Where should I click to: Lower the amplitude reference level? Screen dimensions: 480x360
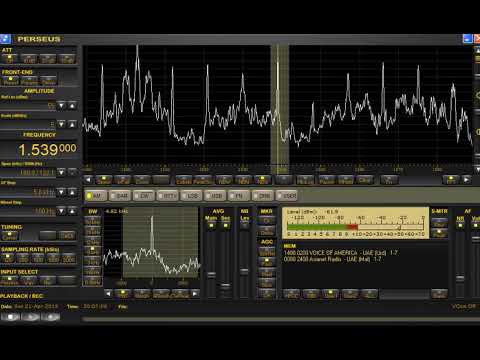coord(61,106)
